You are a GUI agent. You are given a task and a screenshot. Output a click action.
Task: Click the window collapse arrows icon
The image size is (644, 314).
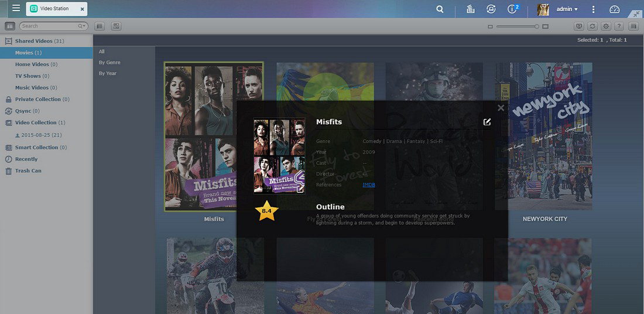tap(638, 14)
